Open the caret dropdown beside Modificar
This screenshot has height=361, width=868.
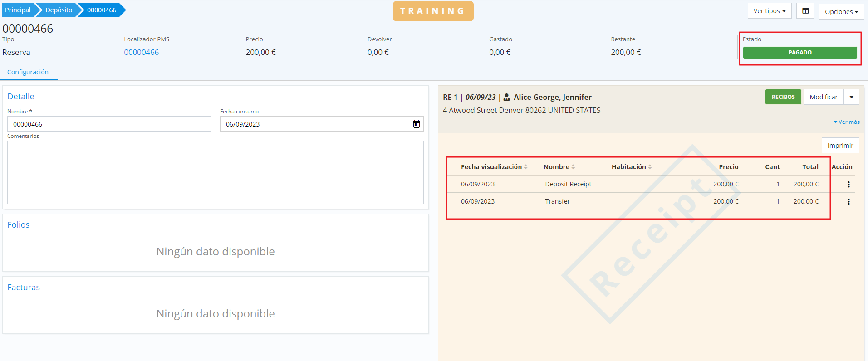point(851,97)
